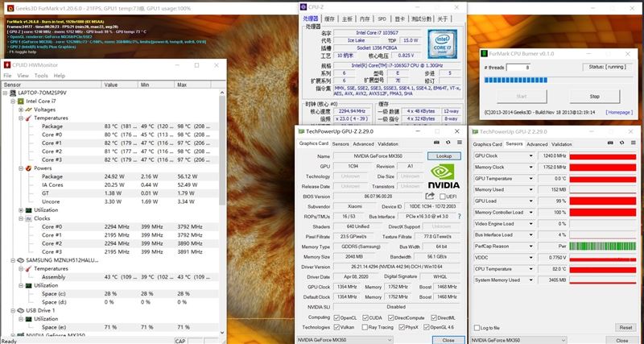644x344 pixels.
Task: Toggle the DirectCompute checkbox
Action: [x=391, y=317]
